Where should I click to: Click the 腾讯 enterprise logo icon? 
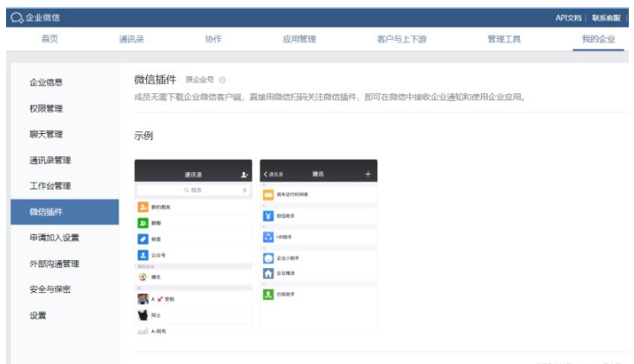point(143,277)
